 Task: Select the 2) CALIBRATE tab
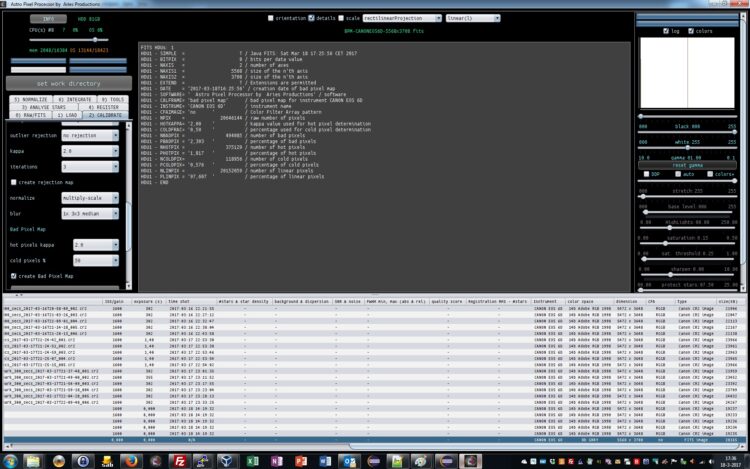click(x=105, y=115)
